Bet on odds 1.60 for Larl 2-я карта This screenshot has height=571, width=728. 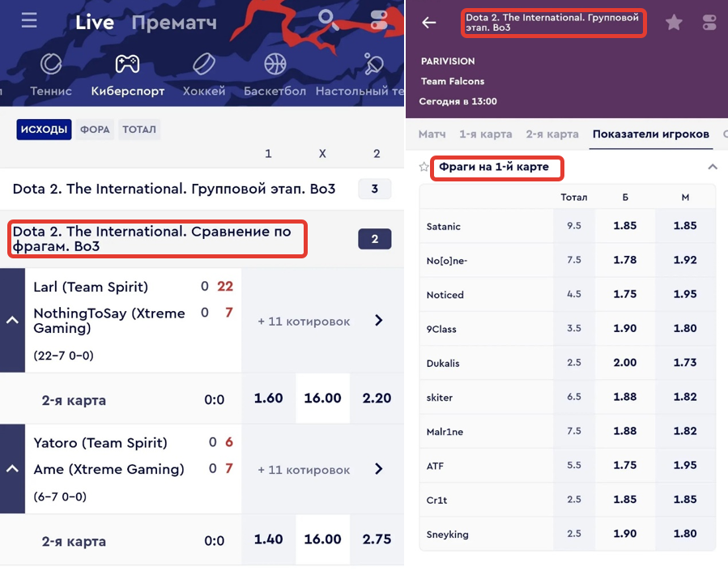point(268,398)
